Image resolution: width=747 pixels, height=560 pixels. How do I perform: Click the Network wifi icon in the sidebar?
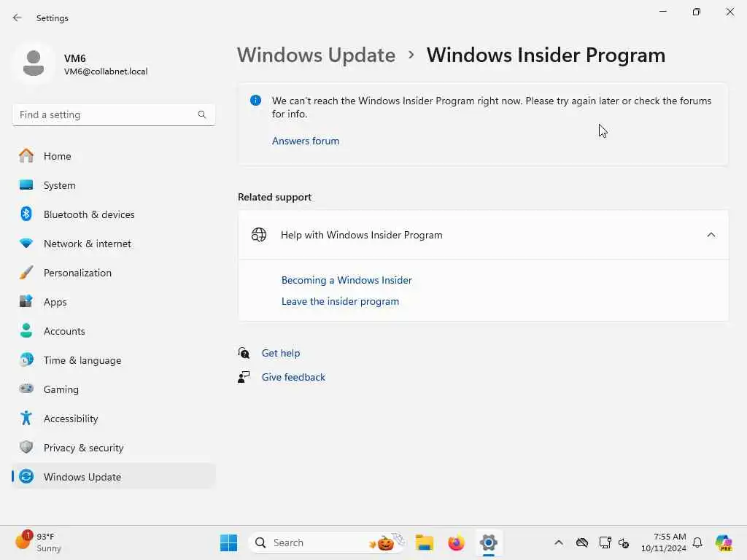point(26,244)
